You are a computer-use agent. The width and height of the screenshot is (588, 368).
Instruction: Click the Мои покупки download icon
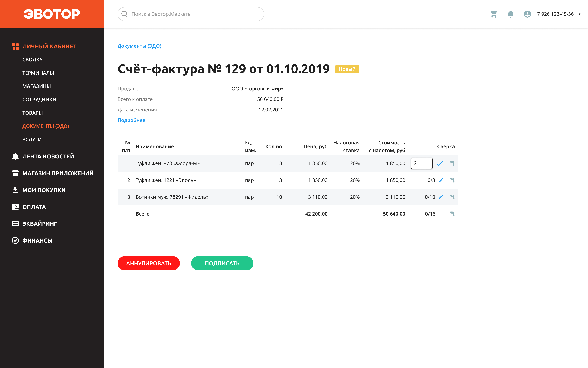(x=15, y=190)
